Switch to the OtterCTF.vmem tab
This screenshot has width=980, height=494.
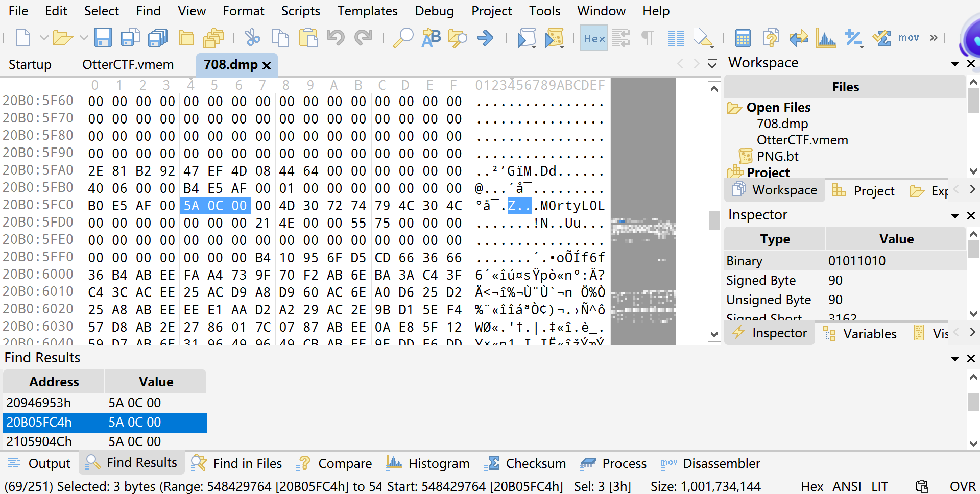click(128, 64)
